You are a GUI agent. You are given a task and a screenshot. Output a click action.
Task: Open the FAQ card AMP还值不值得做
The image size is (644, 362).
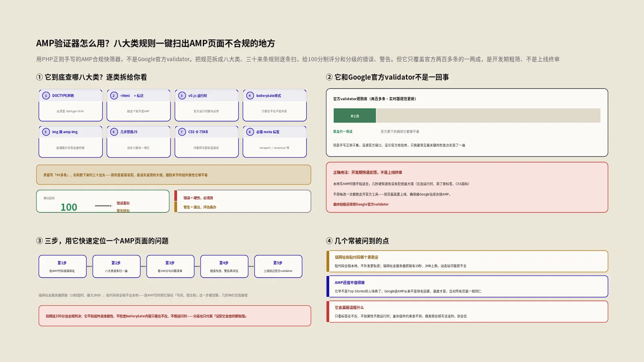click(467, 286)
